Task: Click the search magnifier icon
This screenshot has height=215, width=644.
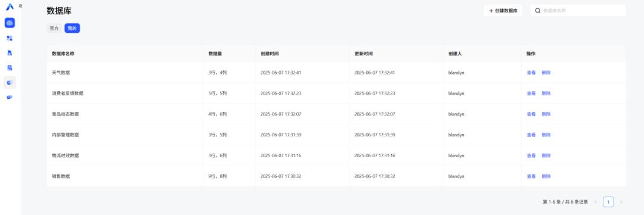Action: (538, 11)
